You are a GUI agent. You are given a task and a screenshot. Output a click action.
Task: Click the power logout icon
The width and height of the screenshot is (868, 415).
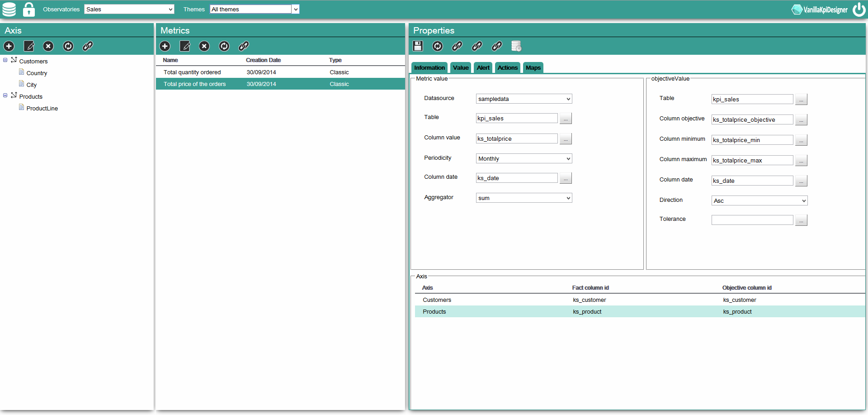point(859,10)
